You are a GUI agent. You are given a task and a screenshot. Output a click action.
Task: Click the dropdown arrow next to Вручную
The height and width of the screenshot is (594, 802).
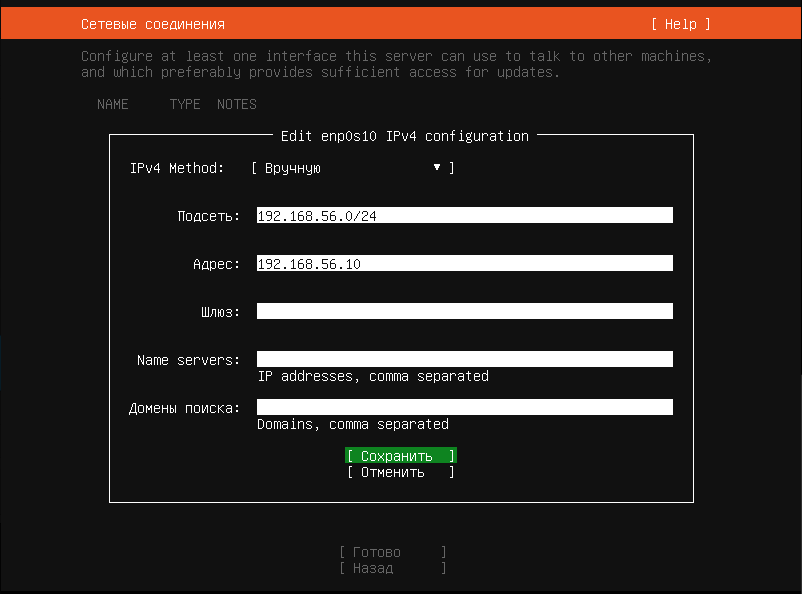tap(437, 167)
